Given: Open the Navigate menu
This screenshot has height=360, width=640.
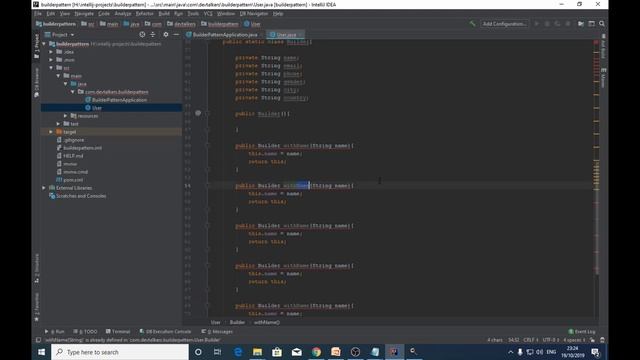Looking at the screenshot, I should (84, 13).
